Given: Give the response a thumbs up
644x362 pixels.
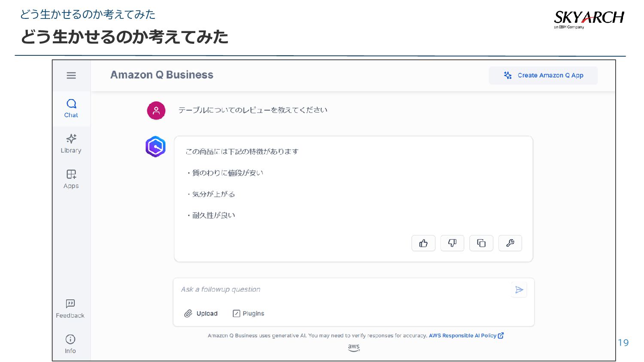Looking at the screenshot, I should tap(423, 243).
